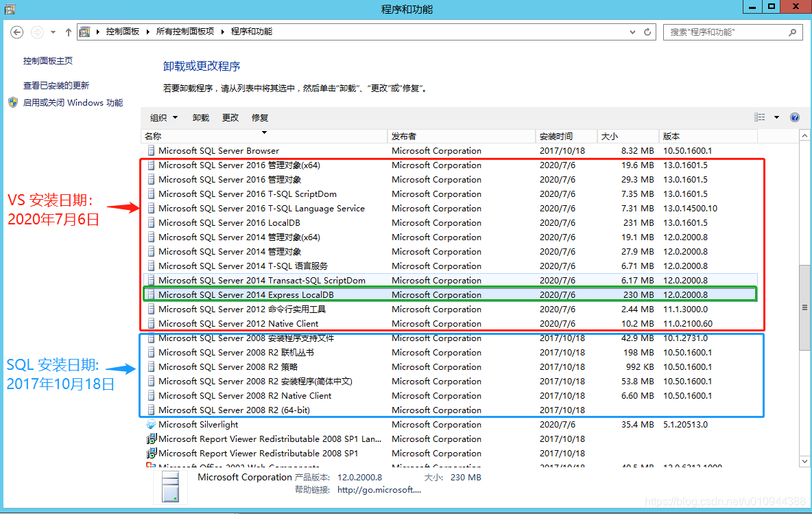Click 所有控制面板项 breadcrumb
The width and height of the screenshot is (812, 514).
tap(185, 32)
